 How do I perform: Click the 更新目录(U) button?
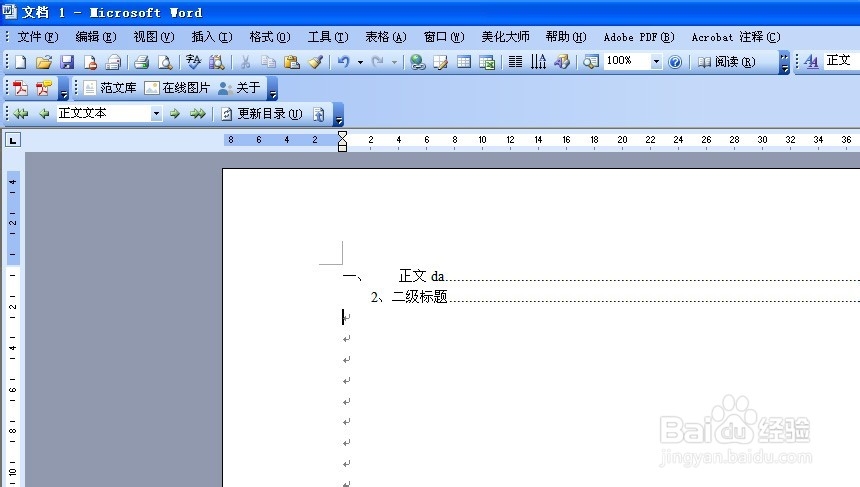click(x=262, y=114)
